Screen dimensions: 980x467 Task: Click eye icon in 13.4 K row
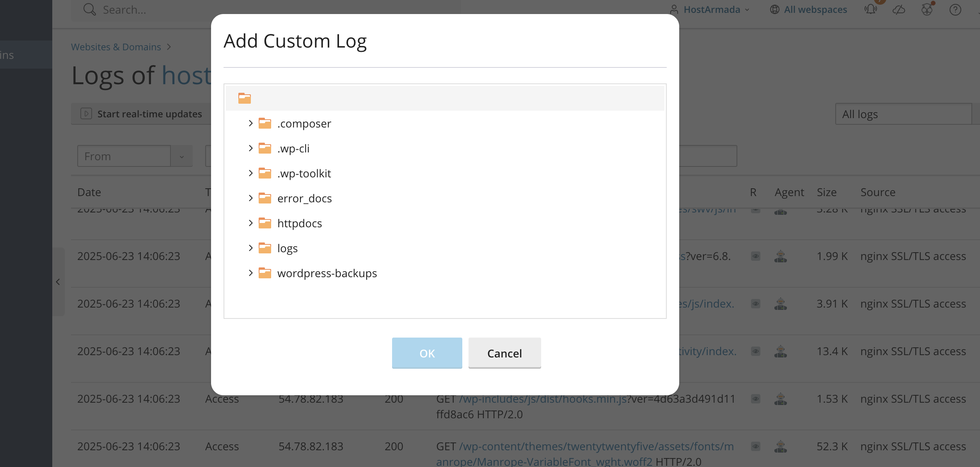click(x=756, y=351)
